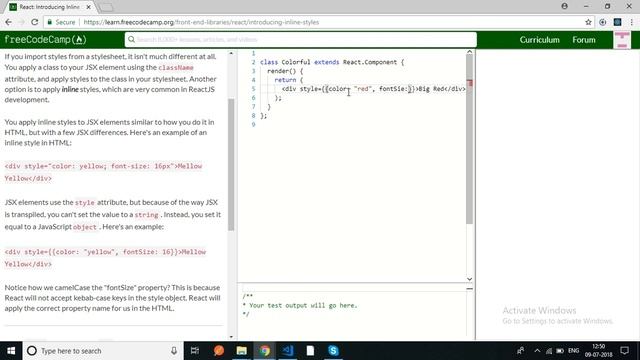Screen dimensions: 640x360
Task: Open Windows Start menu
Action: tap(11, 351)
